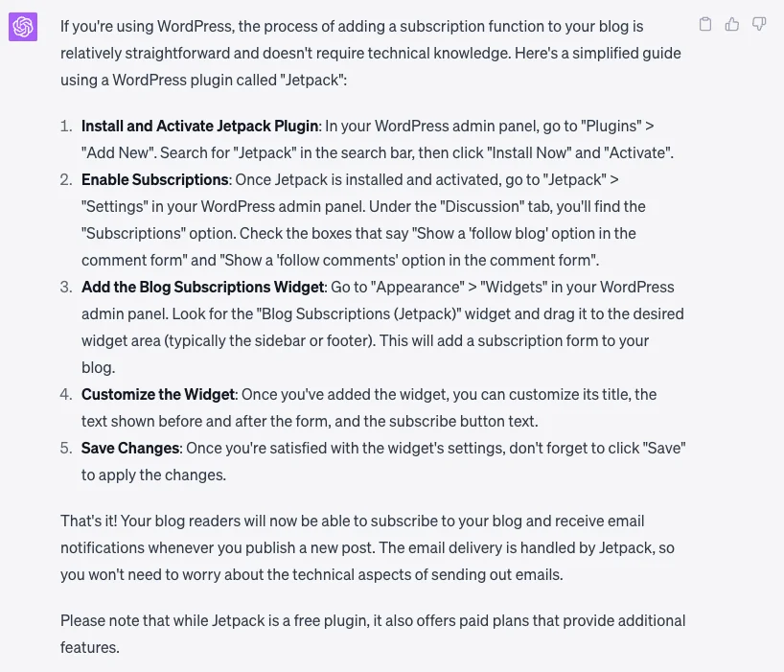Click the bold "Save Changes" step title
Viewport: 784px width, 672px height.
130,448
